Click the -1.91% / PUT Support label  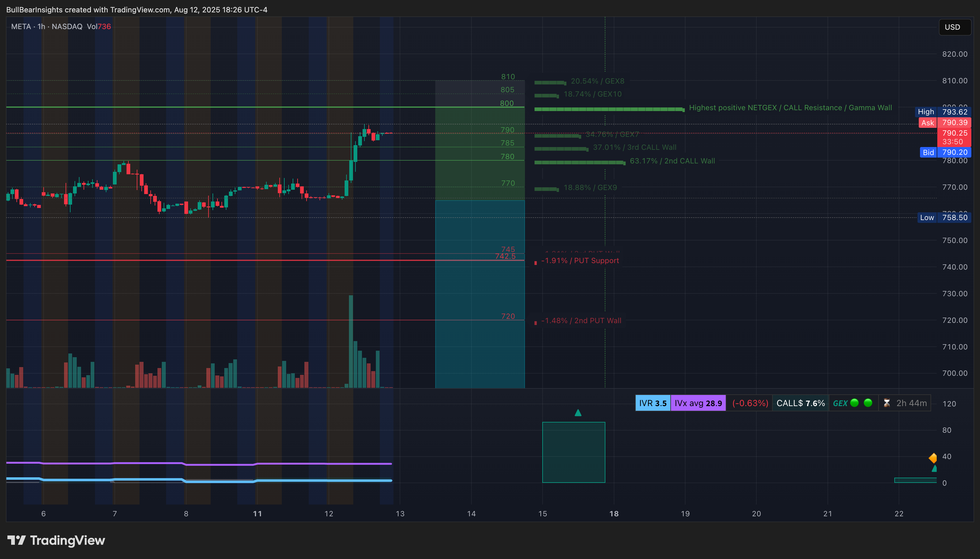(580, 261)
